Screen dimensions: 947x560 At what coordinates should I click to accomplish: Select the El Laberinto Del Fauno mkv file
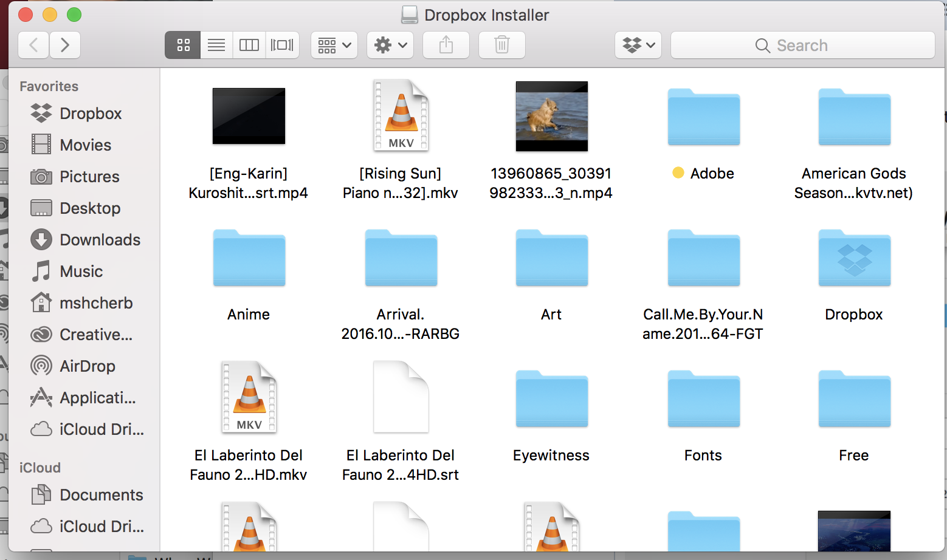[x=249, y=397]
